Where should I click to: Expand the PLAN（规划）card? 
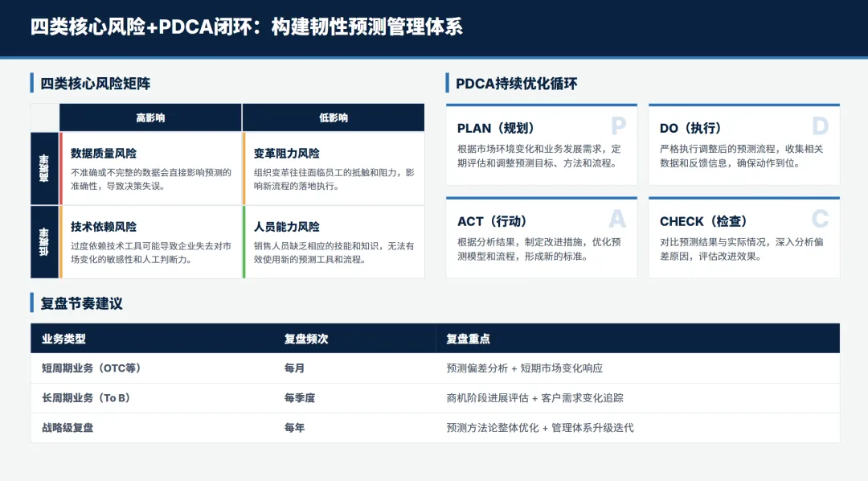(x=541, y=145)
